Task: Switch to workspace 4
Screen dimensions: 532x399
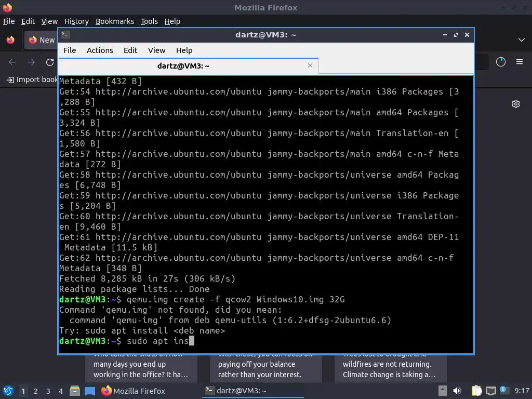Action: (x=61, y=391)
